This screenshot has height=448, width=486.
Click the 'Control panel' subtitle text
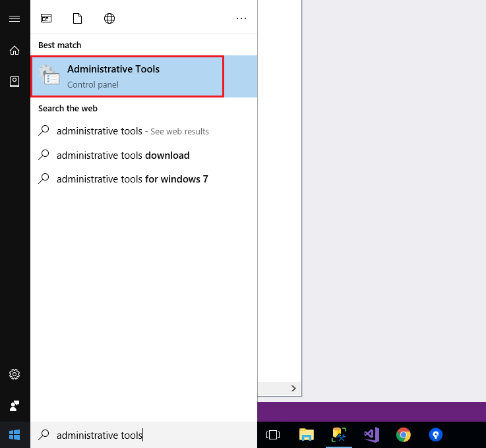pyautogui.click(x=93, y=84)
